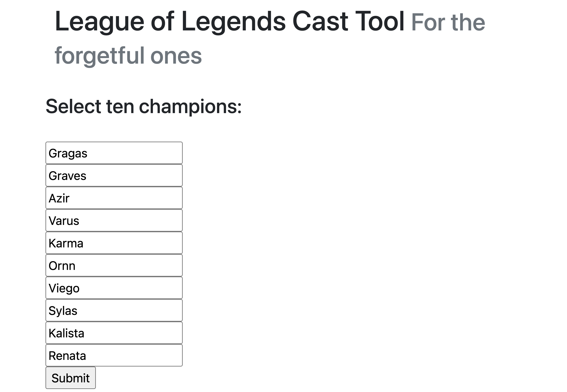Image resolution: width=567 pixels, height=392 pixels.
Task: Select the Viego champion field
Action: [114, 288]
